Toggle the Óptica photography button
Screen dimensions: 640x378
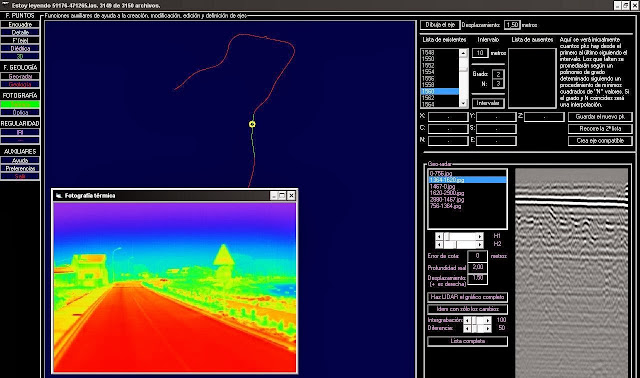(x=20, y=112)
